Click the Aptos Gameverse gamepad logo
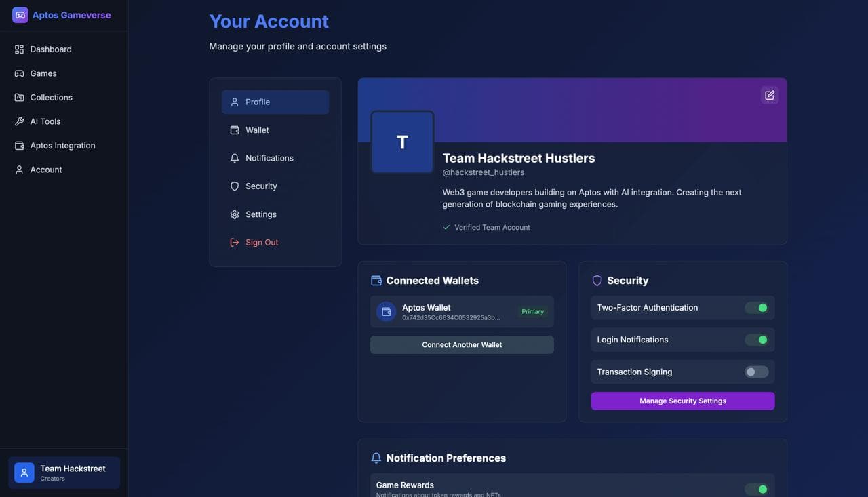This screenshot has height=497, width=868. [x=20, y=15]
